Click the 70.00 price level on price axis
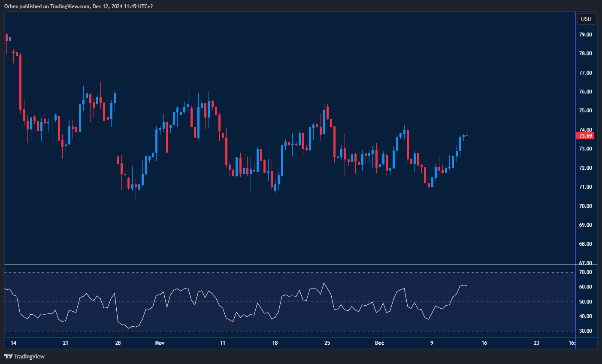602x364 pixels. click(x=585, y=206)
